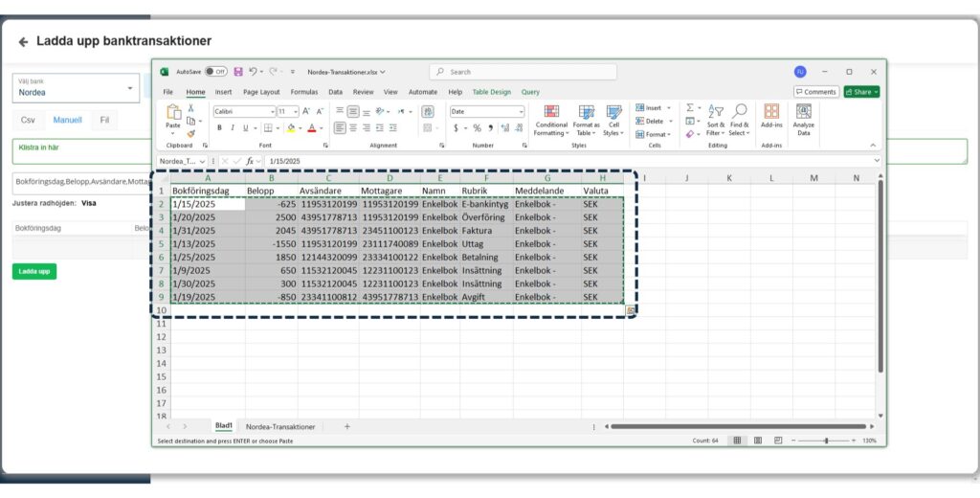
Task: Click the green Ladda upp button
Action: 34,272
